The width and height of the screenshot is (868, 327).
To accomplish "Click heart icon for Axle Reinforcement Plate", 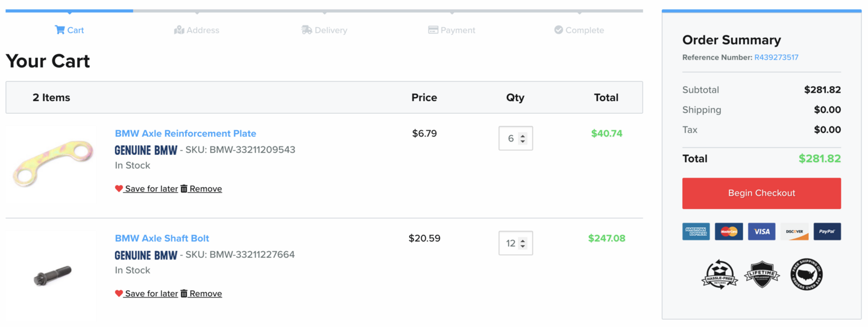I will (x=119, y=188).
